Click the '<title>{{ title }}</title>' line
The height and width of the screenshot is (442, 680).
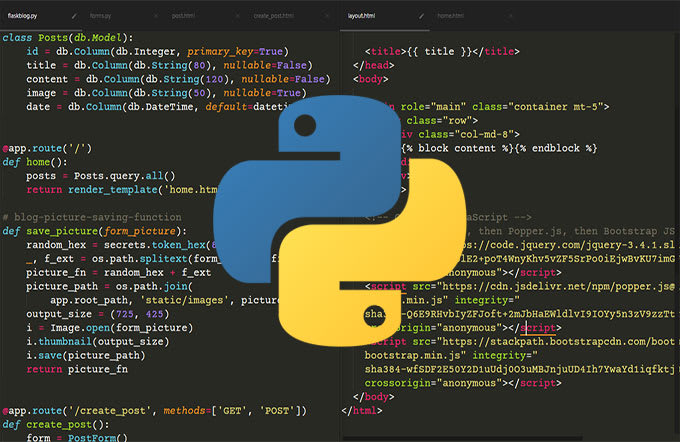tap(442, 52)
